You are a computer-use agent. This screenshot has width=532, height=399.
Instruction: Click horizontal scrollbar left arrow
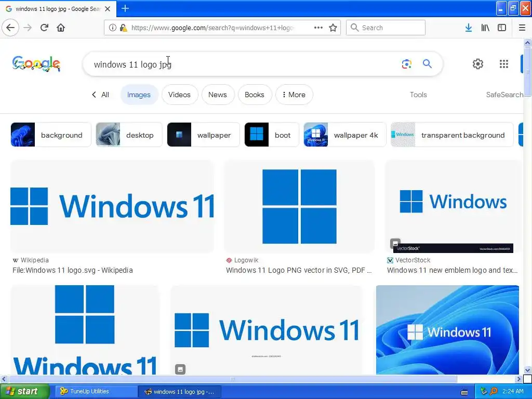4,379
